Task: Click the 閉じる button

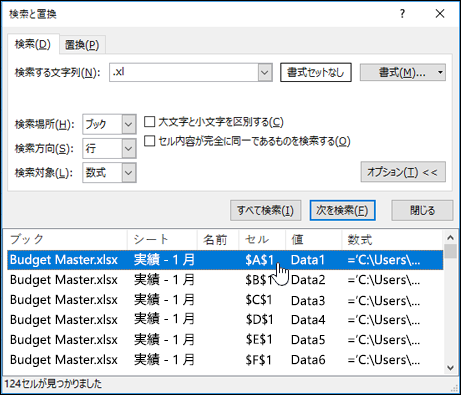Action: click(x=422, y=210)
